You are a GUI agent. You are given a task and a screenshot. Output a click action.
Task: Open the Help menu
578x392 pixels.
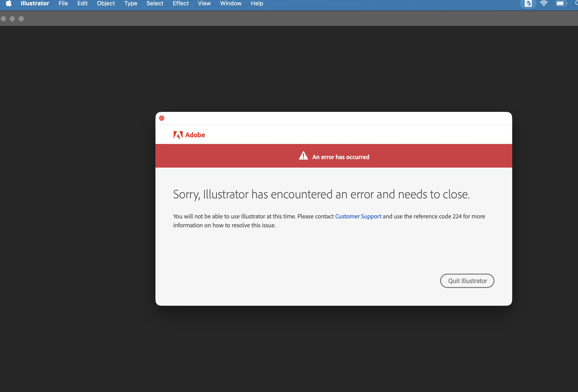257,4
